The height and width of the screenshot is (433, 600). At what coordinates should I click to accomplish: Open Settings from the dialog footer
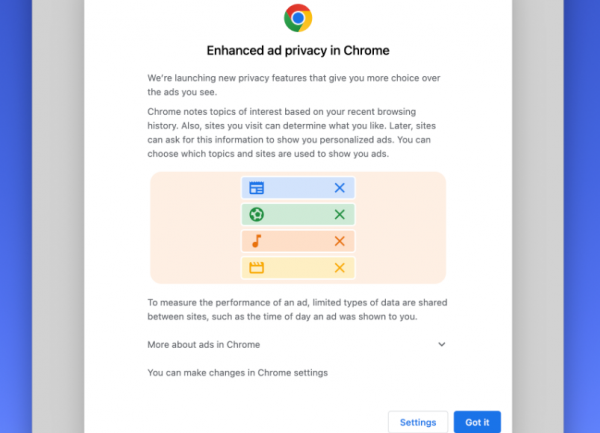417,422
